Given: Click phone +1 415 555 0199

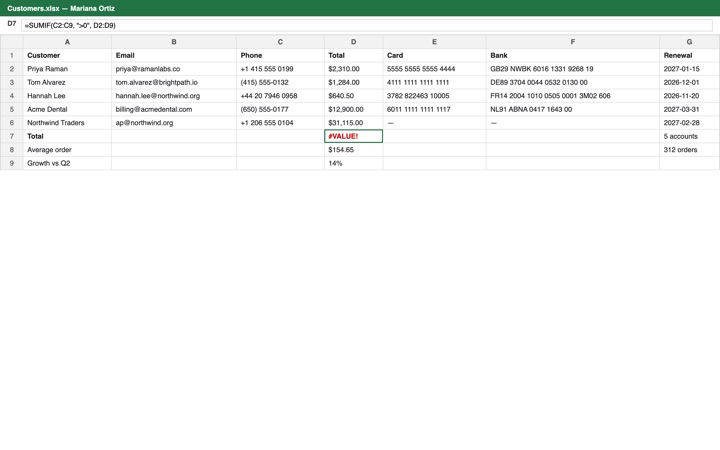Looking at the screenshot, I should click(x=280, y=69).
